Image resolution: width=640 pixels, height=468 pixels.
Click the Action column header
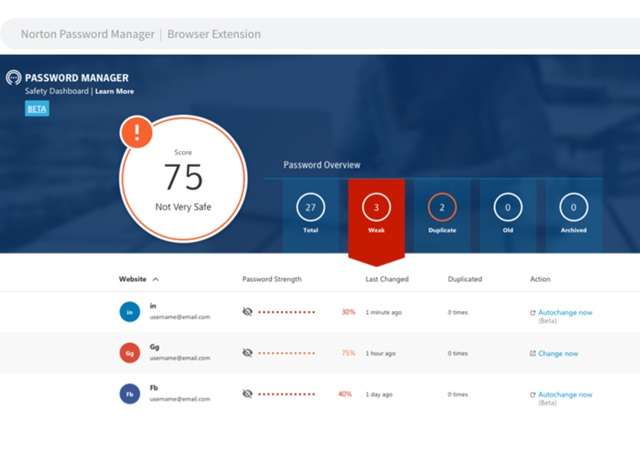[540, 279]
